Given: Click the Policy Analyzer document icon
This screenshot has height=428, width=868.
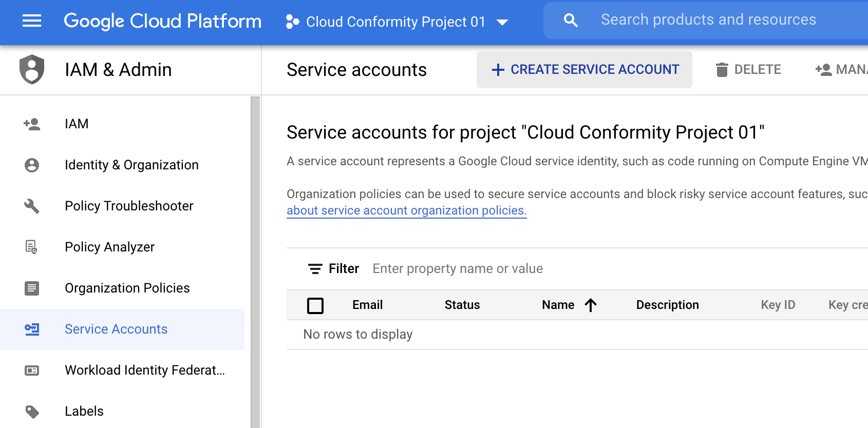Looking at the screenshot, I should (x=32, y=247).
